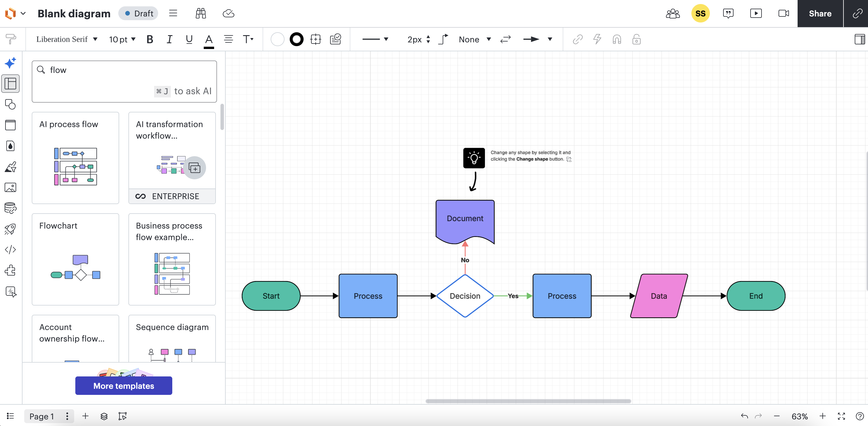Open the actions lightning bolt icon
This screenshot has width=868, height=426.
coord(597,39)
